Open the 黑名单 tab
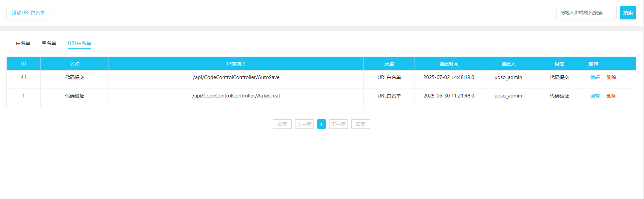The image size is (644, 199). click(49, 43)
